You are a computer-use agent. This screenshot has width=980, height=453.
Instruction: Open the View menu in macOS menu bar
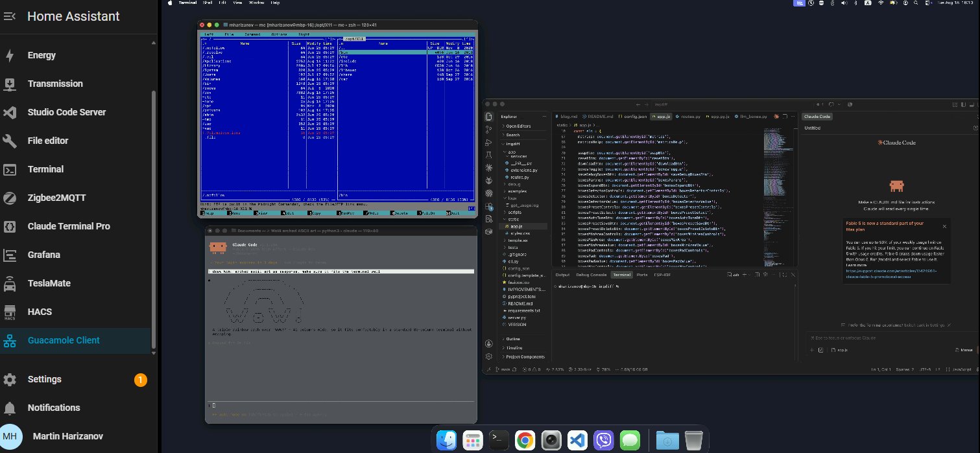237,3
